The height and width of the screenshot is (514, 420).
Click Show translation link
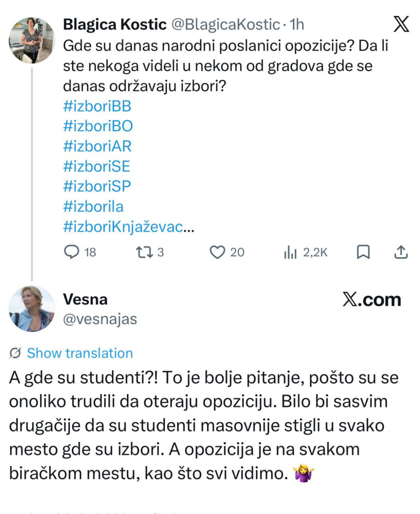[80, 353]
